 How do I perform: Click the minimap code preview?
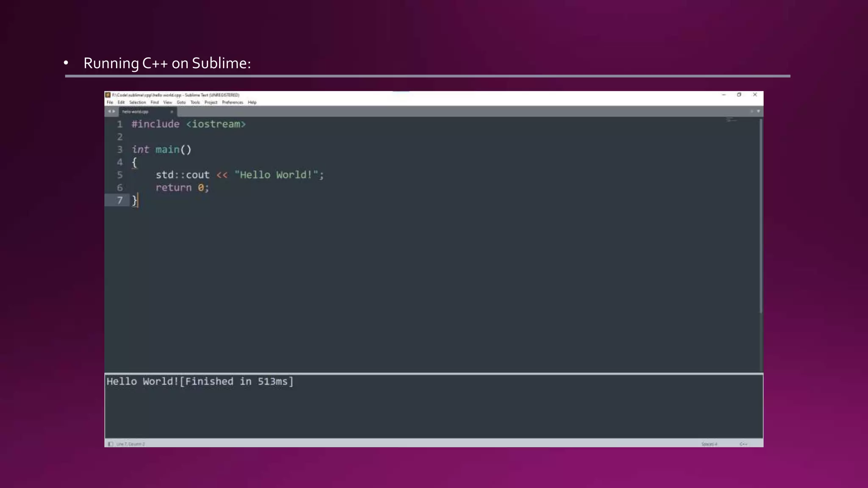click(731, 120)
